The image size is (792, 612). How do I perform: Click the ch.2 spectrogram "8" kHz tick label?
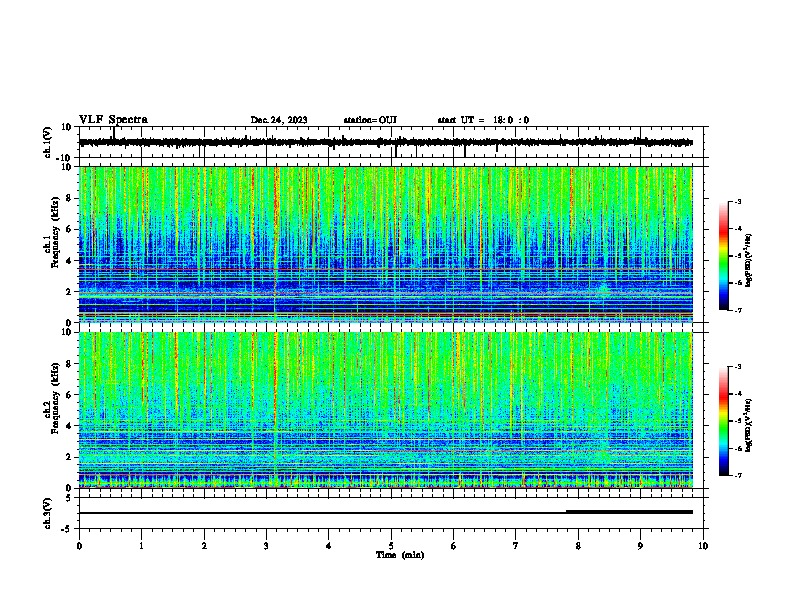point(69,364)
